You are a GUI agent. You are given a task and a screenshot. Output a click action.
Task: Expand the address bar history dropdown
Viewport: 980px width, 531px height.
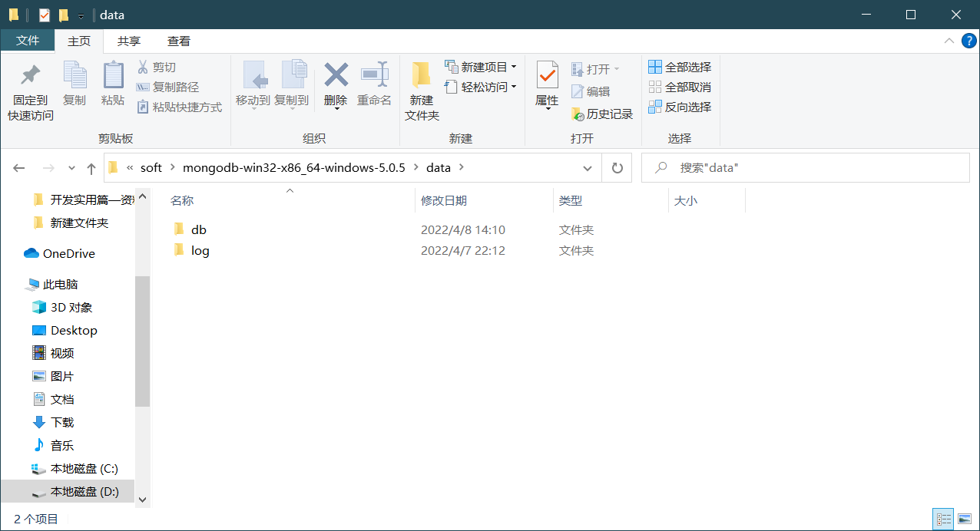tap(588, 167)
